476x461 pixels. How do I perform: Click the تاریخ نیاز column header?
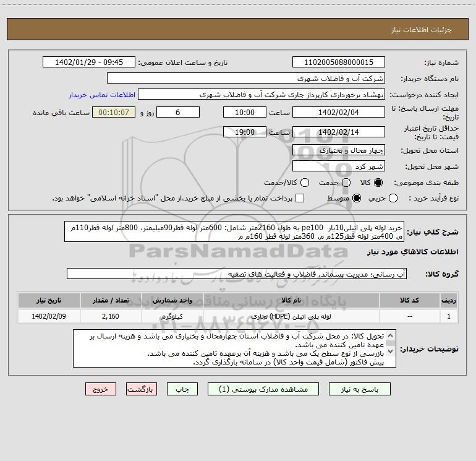click(x=49, y=300)
